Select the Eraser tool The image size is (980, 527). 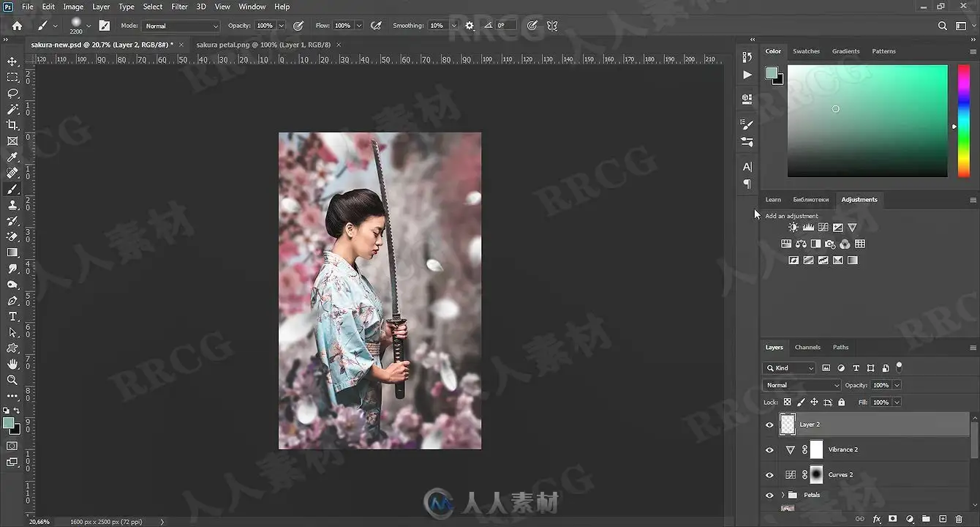tap(12, 236)
